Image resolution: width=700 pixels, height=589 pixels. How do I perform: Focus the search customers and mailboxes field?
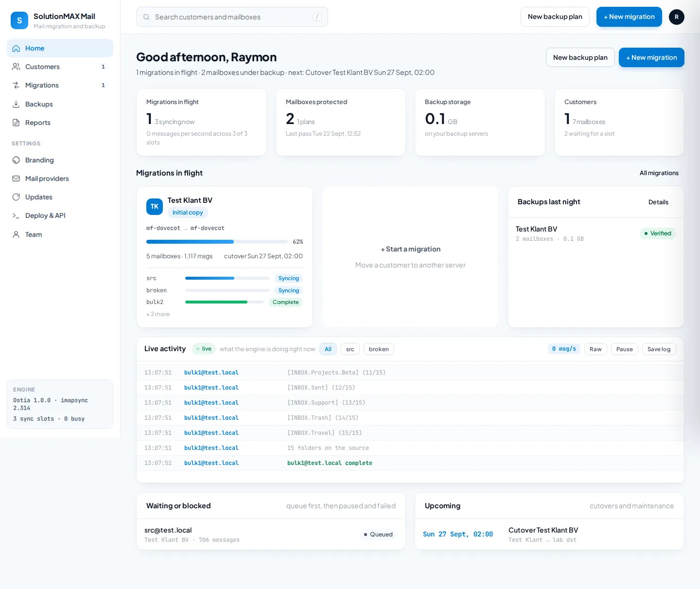pos(232,17)
